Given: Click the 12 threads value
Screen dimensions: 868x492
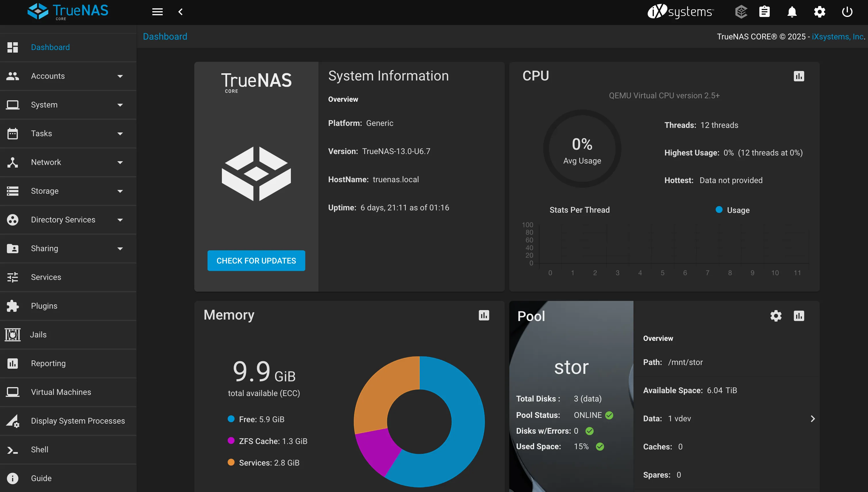Looking at the screenshot, I should [x=719, y=125].
